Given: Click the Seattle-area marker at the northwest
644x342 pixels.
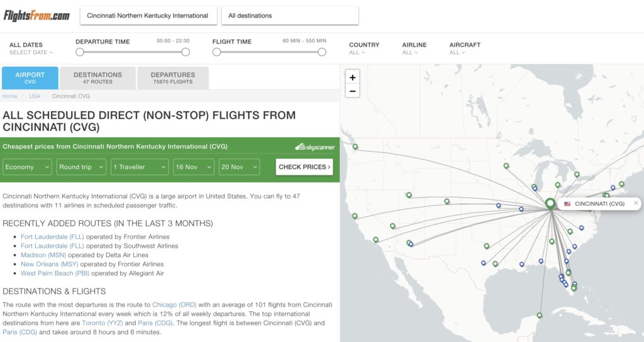Looking at the screenshot, I should (355, 146).
